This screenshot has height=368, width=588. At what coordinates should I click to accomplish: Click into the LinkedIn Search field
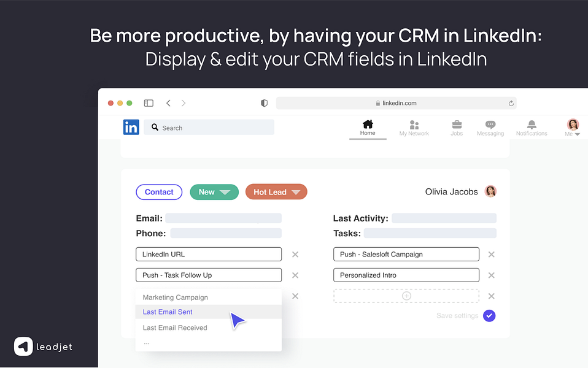coord(209,128)
